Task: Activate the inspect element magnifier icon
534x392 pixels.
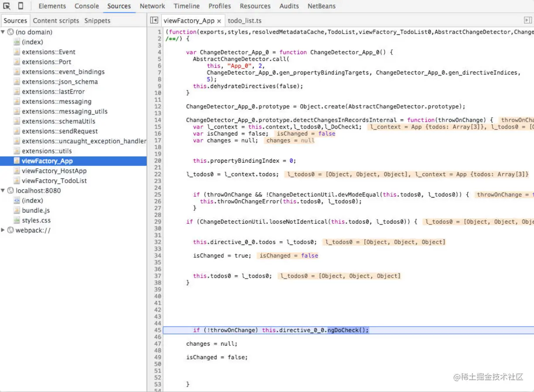Action: tap(7, 6)
